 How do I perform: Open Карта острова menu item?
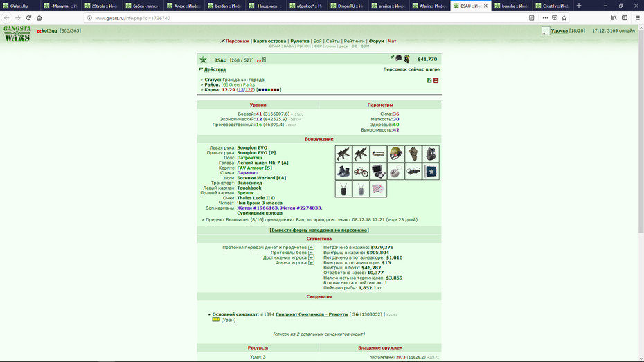pyautogui.click(x=269, y=41)
